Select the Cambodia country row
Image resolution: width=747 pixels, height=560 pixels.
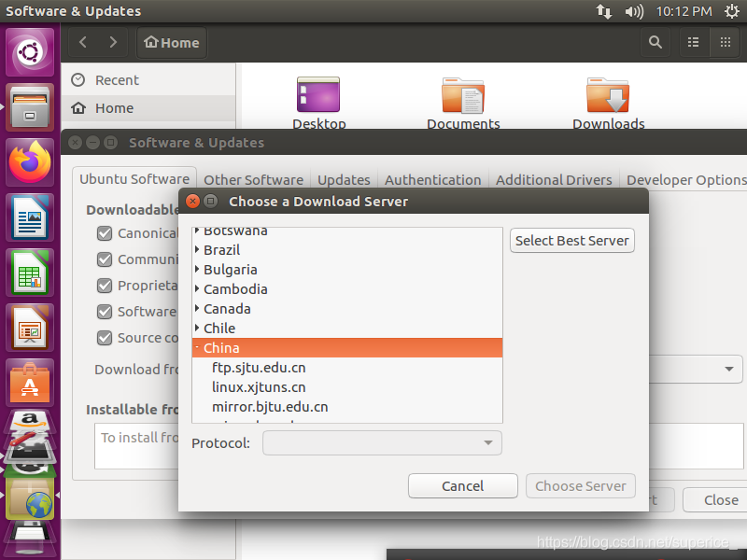[x=346, y=289]
